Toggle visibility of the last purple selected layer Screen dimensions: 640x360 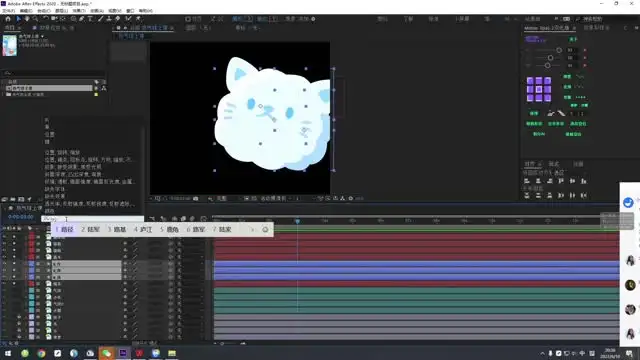5,277
